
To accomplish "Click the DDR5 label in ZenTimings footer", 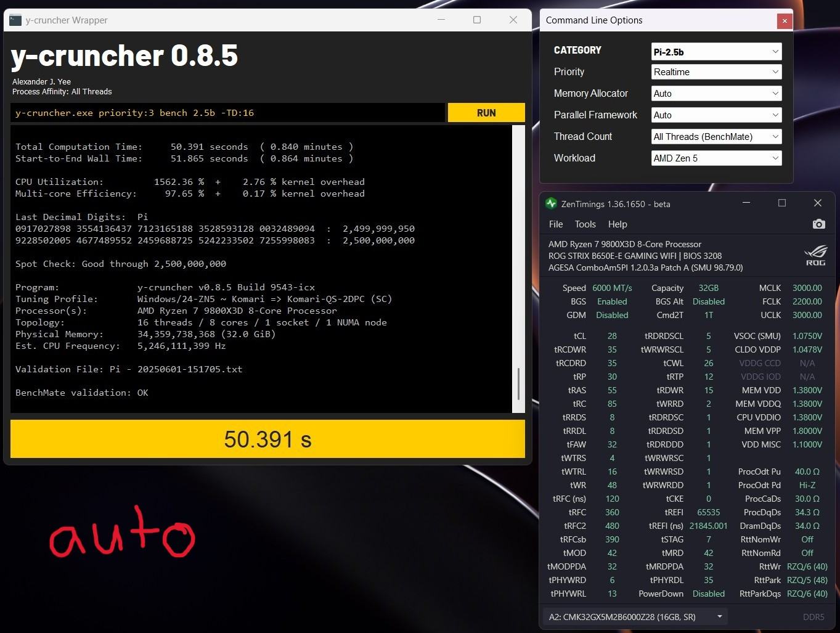I will pyautogui.click(x=813, y=617).
